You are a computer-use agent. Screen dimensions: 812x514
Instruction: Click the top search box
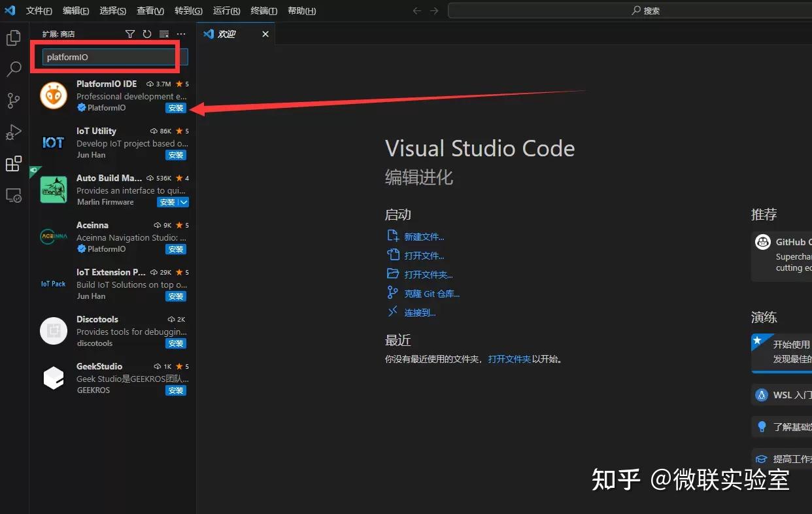pyautogui.click(x=646, y=10)
